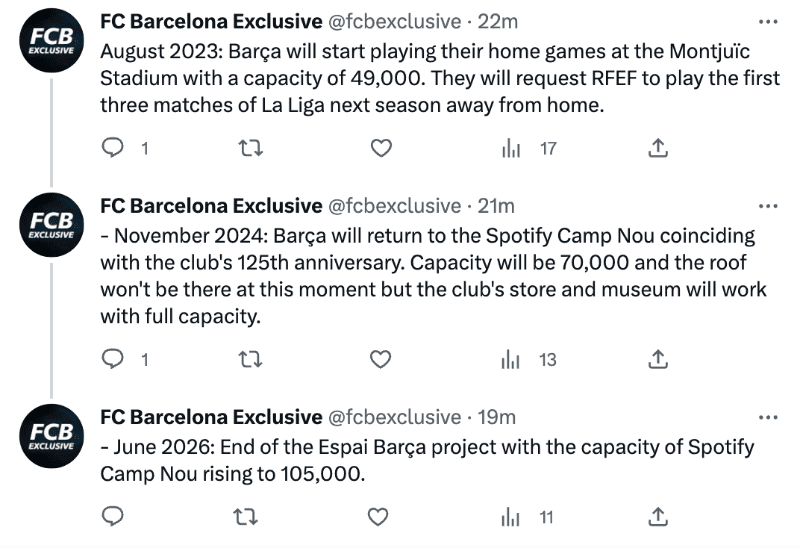Open more options on the 22m tweet
This screenshot has height=548, width=800.
pyautogui.click(x=768, y=21)
